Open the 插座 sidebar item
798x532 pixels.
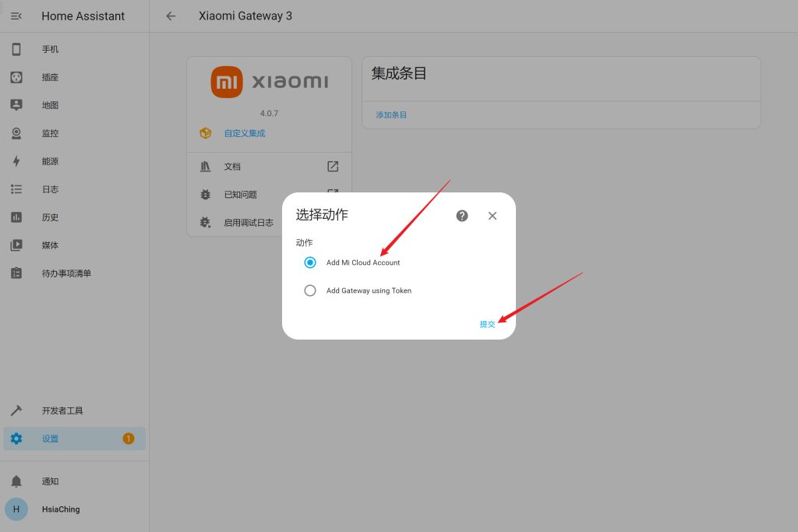(x=74, y=77)
